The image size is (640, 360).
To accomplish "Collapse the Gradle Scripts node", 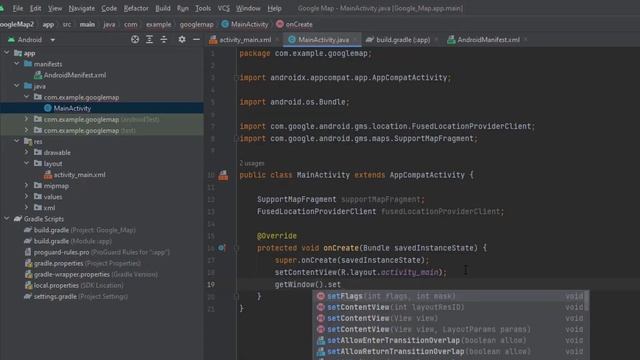I will point(7,218).
